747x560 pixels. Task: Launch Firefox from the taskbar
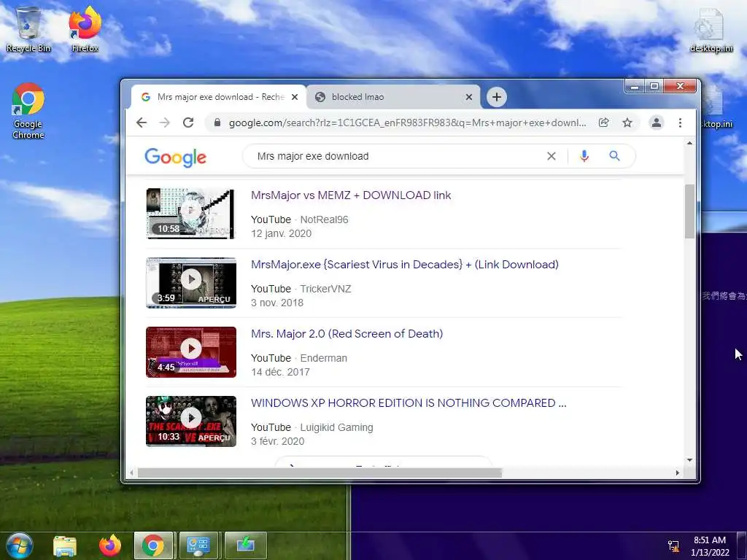110,545
